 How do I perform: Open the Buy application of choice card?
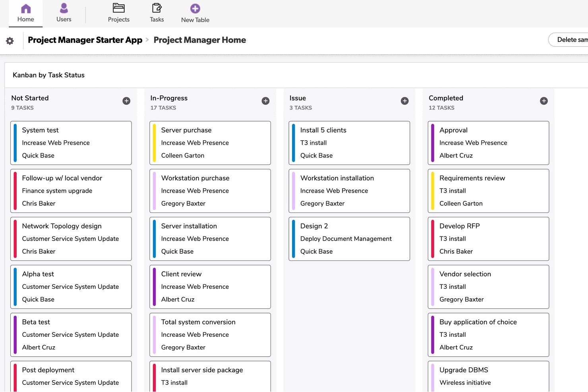(x=489, y=335)
